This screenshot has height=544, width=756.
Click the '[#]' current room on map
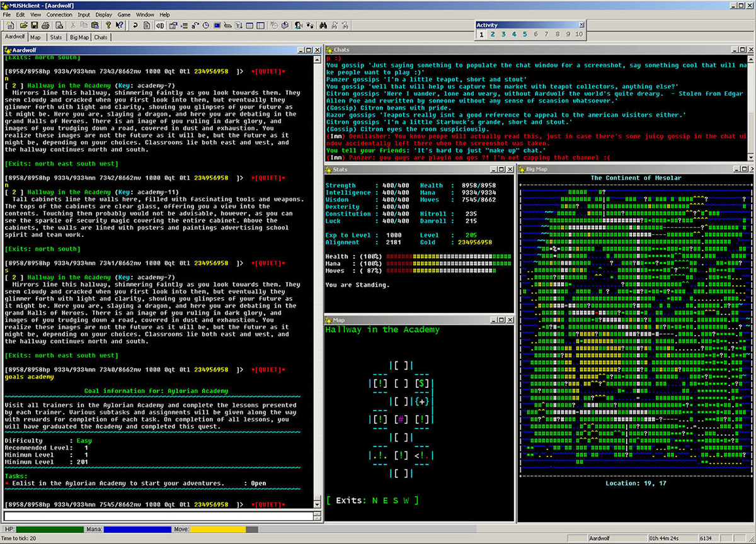pyautogui.click(x=401, y=419)
